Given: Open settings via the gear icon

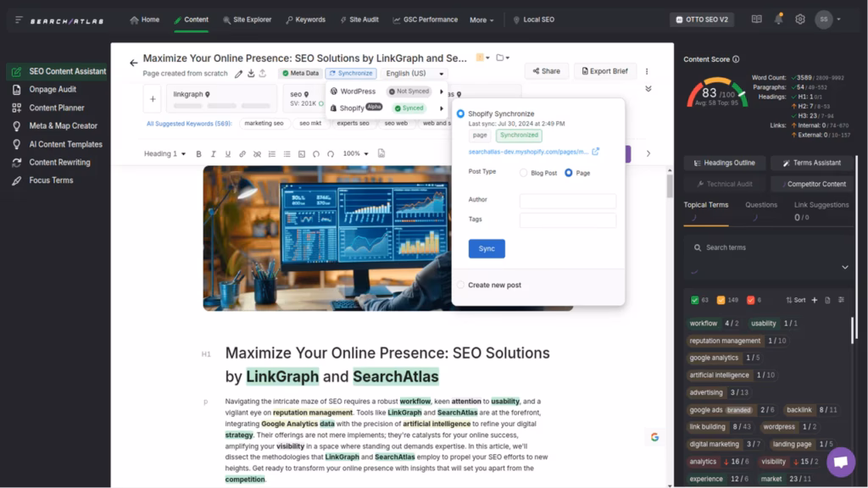Looking at the screenshot, I should point(799,19).
